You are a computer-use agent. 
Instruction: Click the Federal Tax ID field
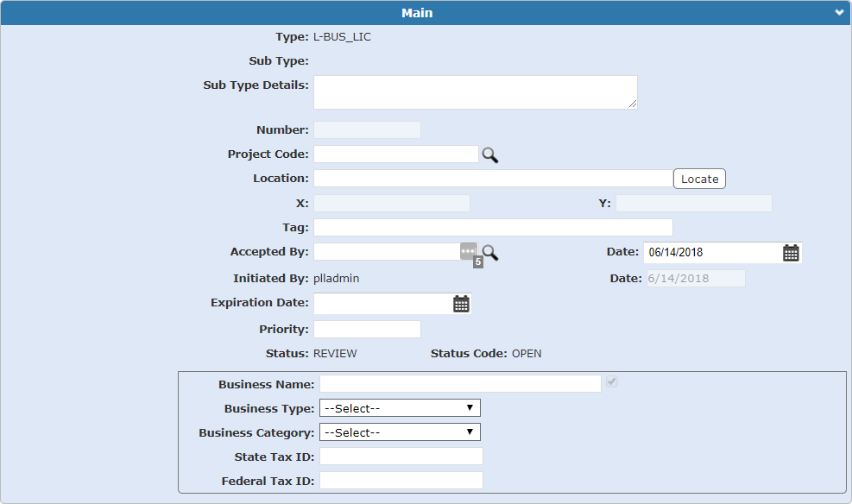coord(401,480)
